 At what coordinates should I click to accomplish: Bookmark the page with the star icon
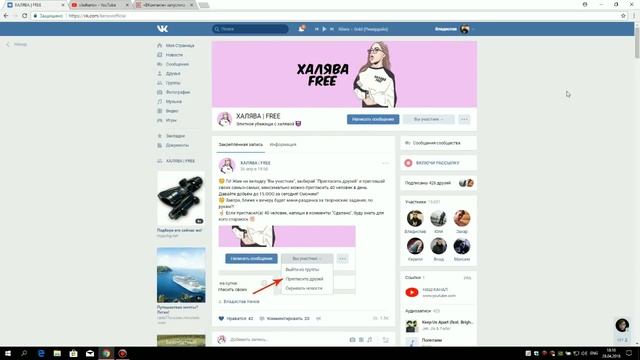[x=623, y=16]
